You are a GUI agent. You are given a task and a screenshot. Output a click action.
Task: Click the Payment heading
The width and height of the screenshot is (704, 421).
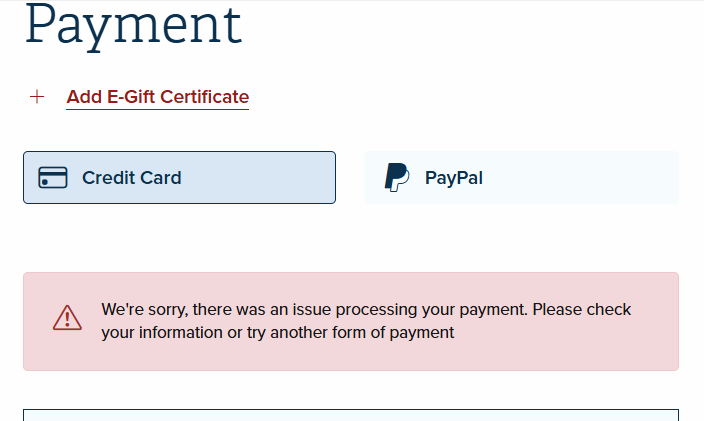click(134, 25)
